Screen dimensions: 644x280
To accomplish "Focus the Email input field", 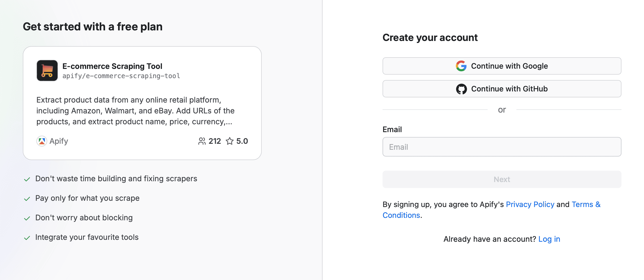I will click(x=502, y=147).
